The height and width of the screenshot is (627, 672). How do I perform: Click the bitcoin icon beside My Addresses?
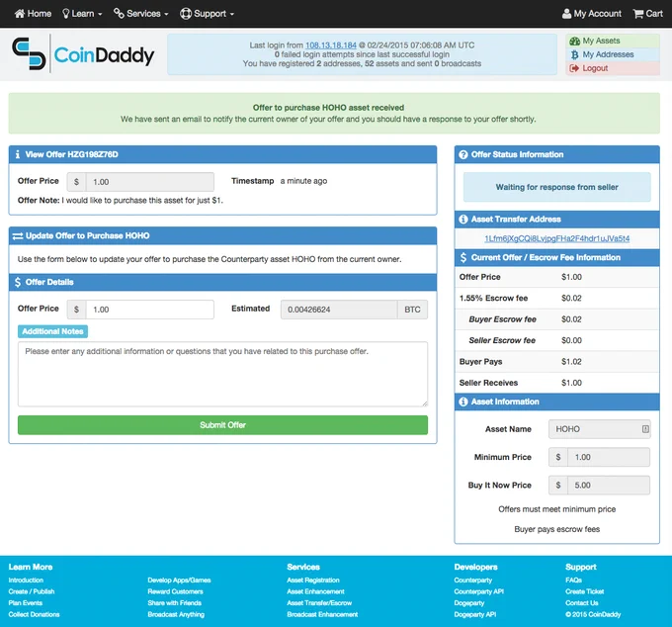click(x=574, y=55)
